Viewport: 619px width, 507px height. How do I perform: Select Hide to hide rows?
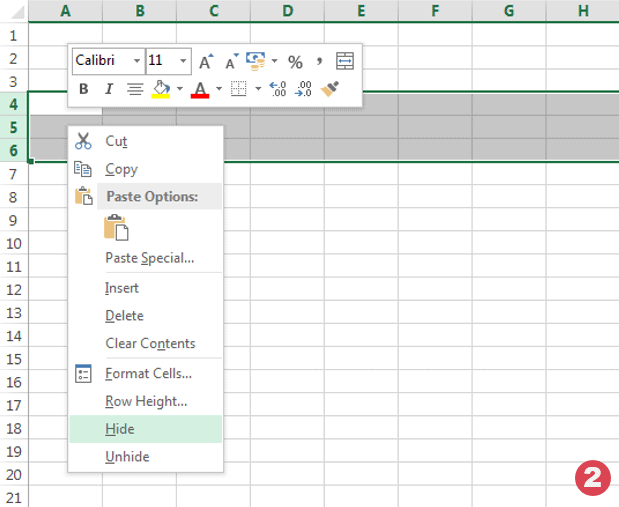[146, 429]
